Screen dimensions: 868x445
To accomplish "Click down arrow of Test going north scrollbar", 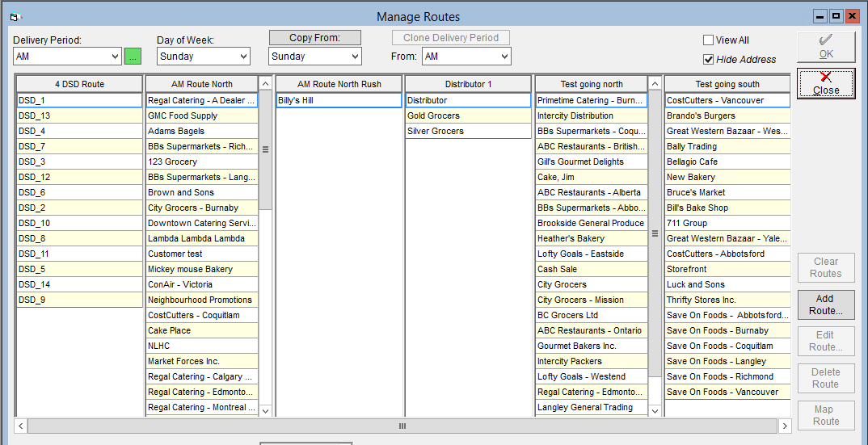I will click(655, 411).
